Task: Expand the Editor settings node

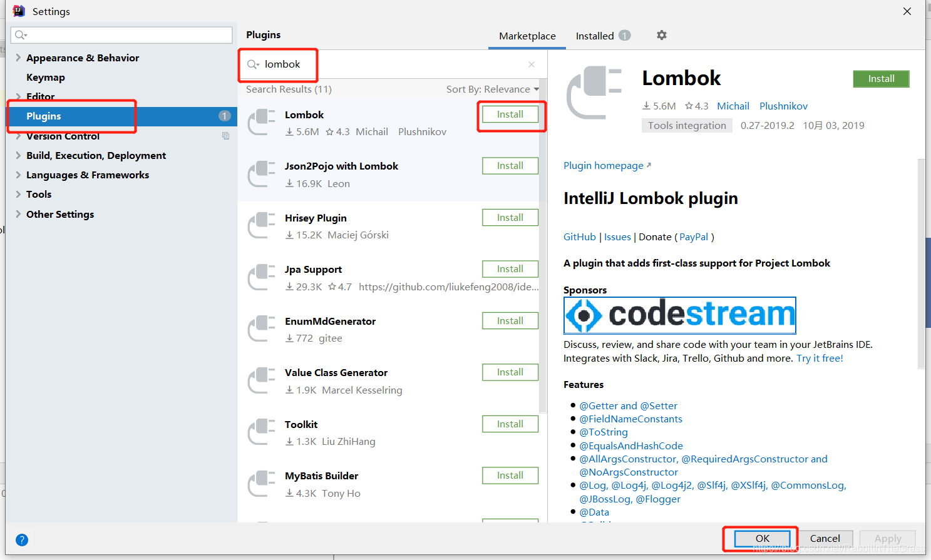Action: (x=18, y=96)
